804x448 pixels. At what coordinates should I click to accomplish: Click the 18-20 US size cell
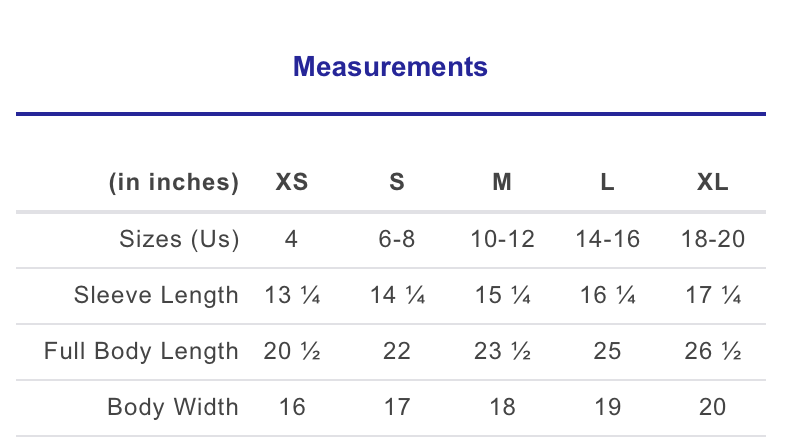[712, 239]
